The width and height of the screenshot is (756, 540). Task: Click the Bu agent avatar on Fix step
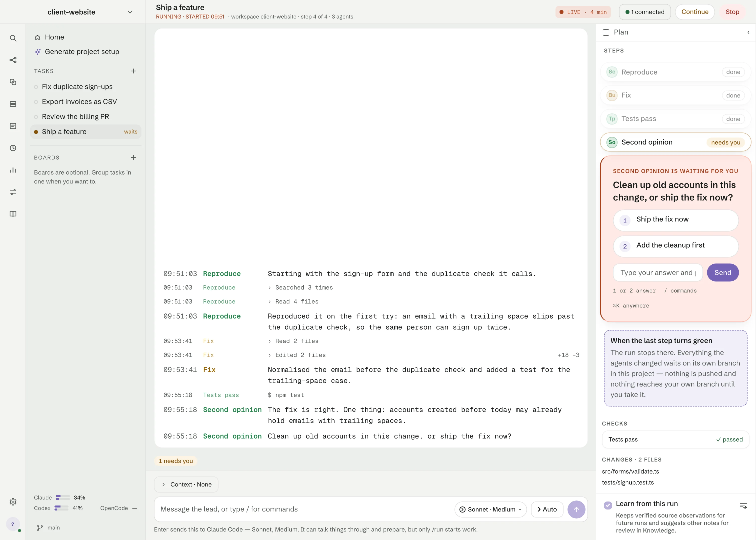(x=612, y=95)
